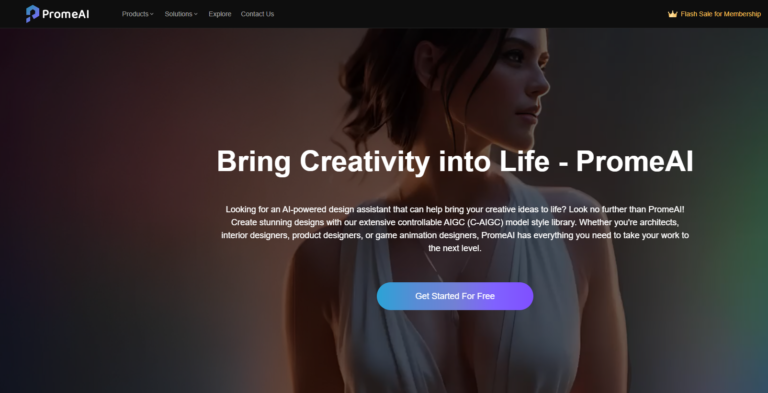Expand the Products dropdown chevron

(152, 14)
